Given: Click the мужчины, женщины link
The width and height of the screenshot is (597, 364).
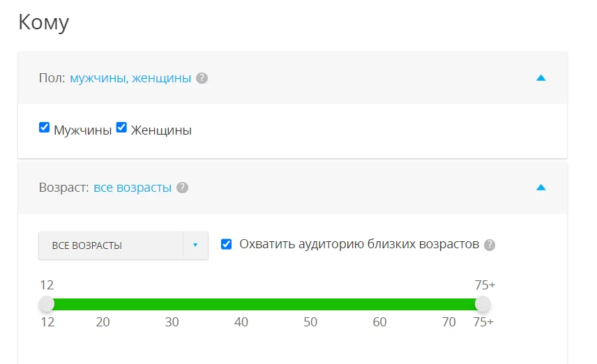Looking at the screenshot, I should (130, 78).
